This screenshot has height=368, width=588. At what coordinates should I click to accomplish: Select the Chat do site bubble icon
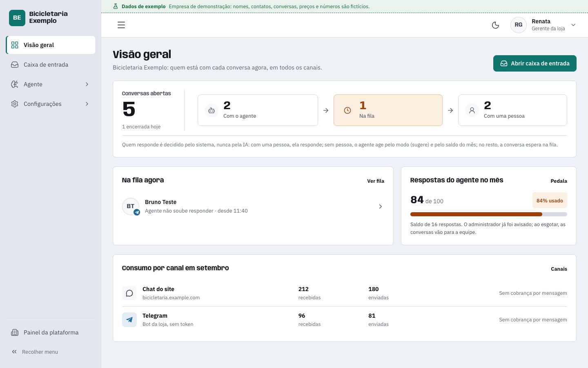tap(129, 293)
